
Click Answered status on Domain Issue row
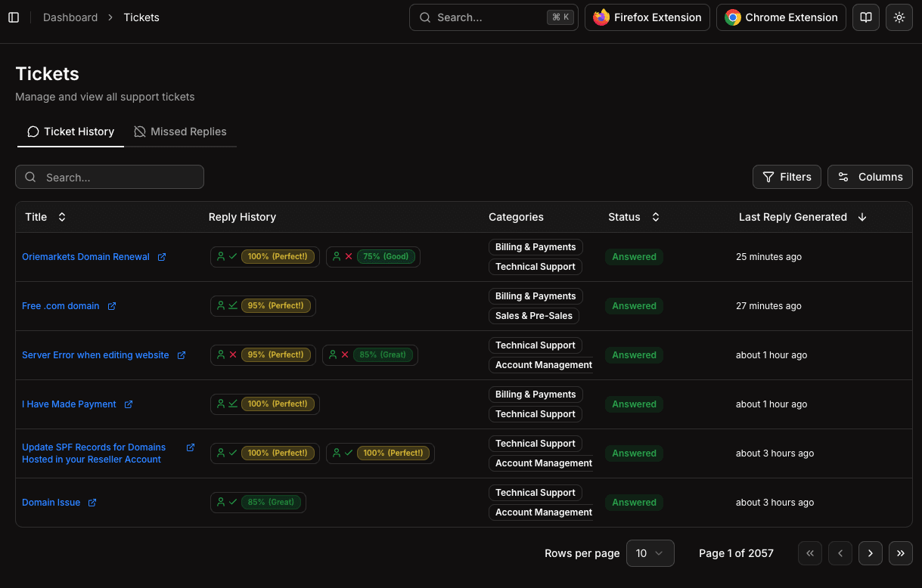coord(634,503)
